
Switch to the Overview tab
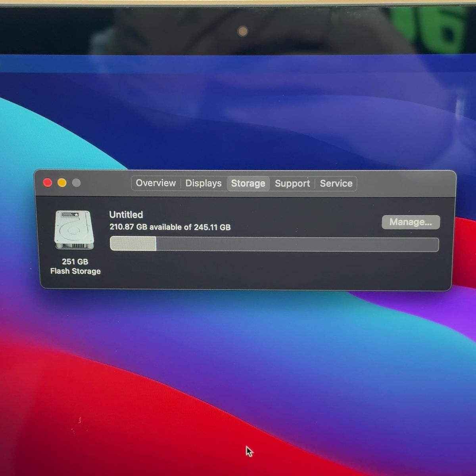155,183
